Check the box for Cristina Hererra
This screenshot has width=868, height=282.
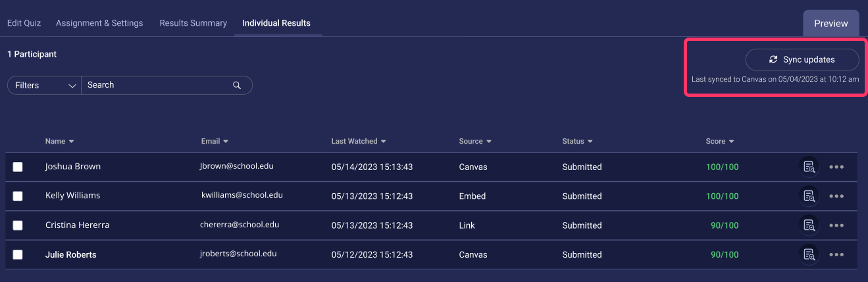(x=18, y=225)
